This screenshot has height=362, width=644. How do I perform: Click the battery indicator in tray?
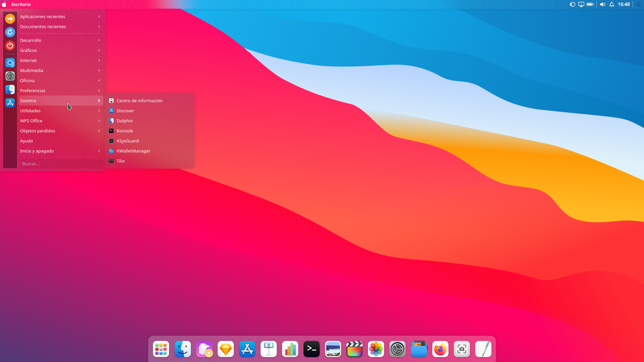tap(590, 4)
